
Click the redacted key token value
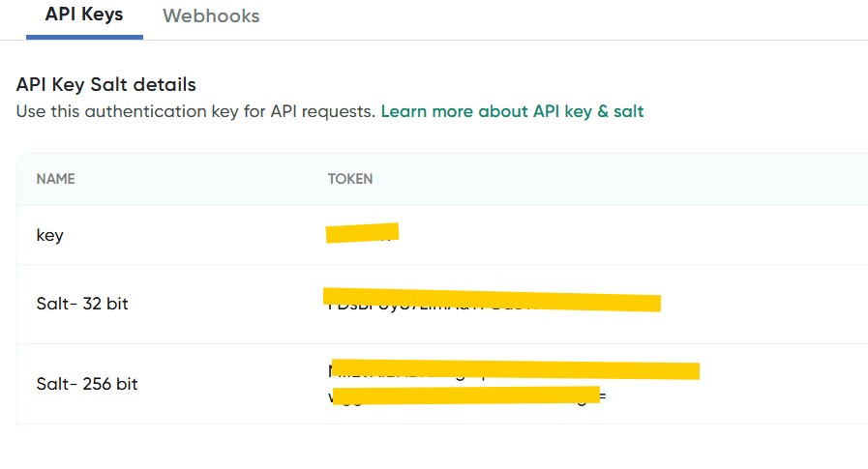point(362,233)
